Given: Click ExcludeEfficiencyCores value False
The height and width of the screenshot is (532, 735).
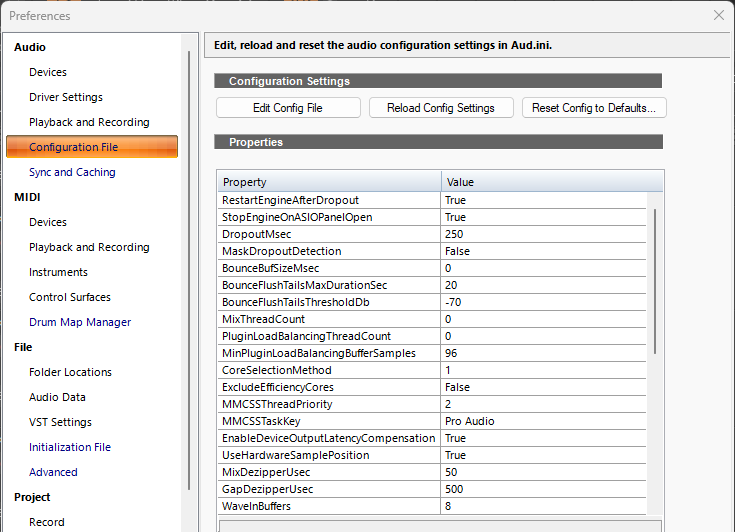Looking at the screenshot, I should (x=544, y=387).
